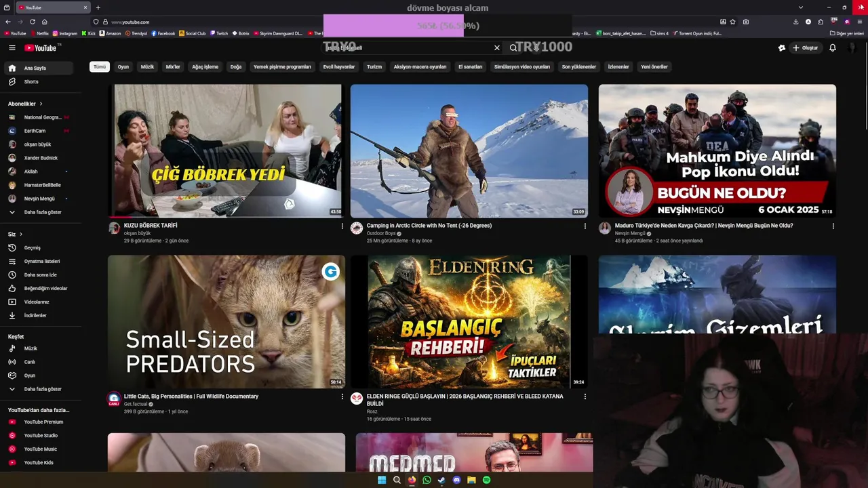Open the Windows Start button
Viewport: 868px width, 488px height.
click(382, 480)
